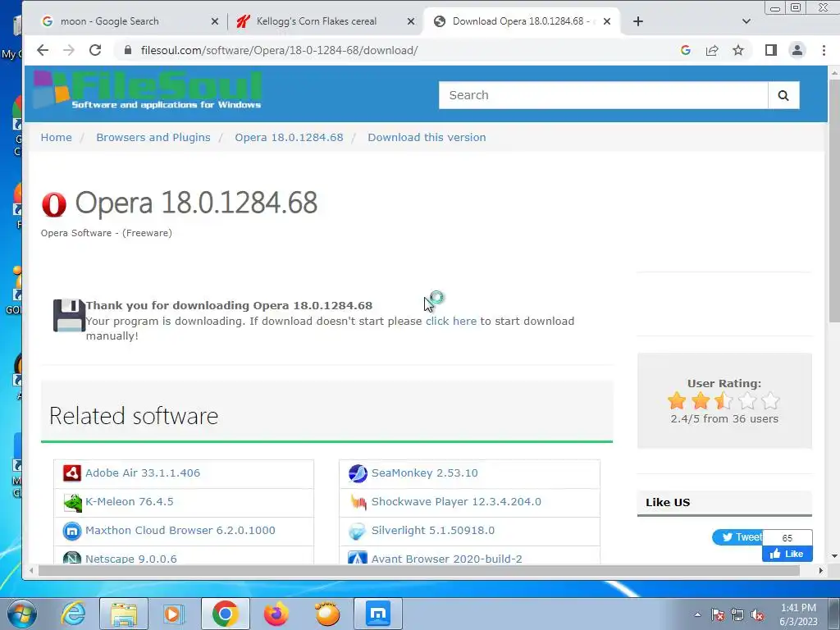Viewport: 840px width, 630px height.
Task: Open the Chrome profile avatar
Action: 797,50
